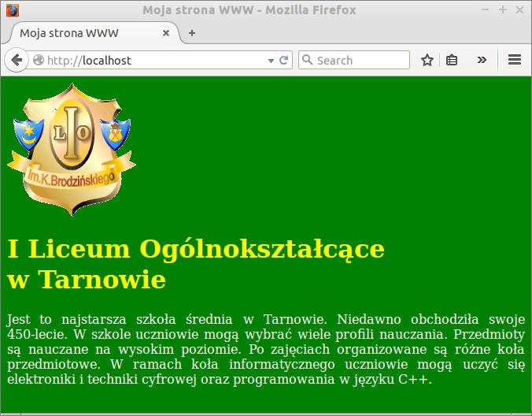Image resolution: width=532 pixels, height=416 pixels.
Task: Click the Back navigation arrow button
Action: 16,60
